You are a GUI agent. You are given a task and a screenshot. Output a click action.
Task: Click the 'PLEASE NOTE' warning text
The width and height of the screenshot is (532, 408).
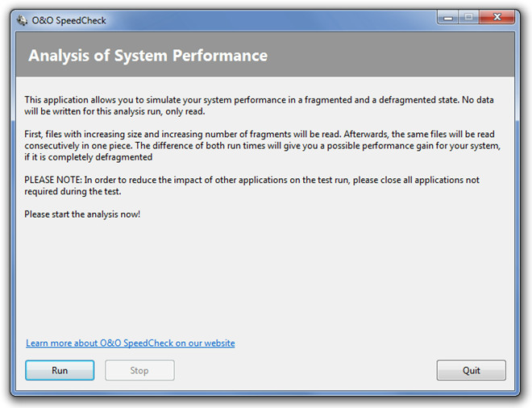251,185
